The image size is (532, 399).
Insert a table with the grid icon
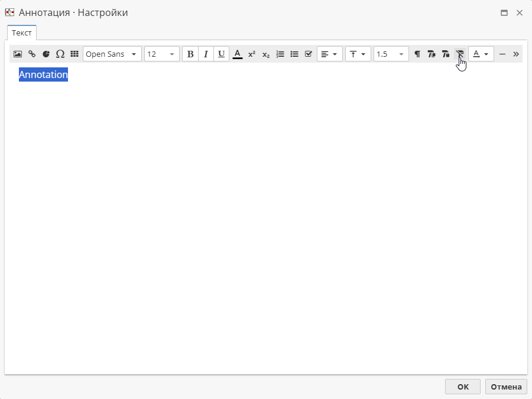[x=74, y=54]
